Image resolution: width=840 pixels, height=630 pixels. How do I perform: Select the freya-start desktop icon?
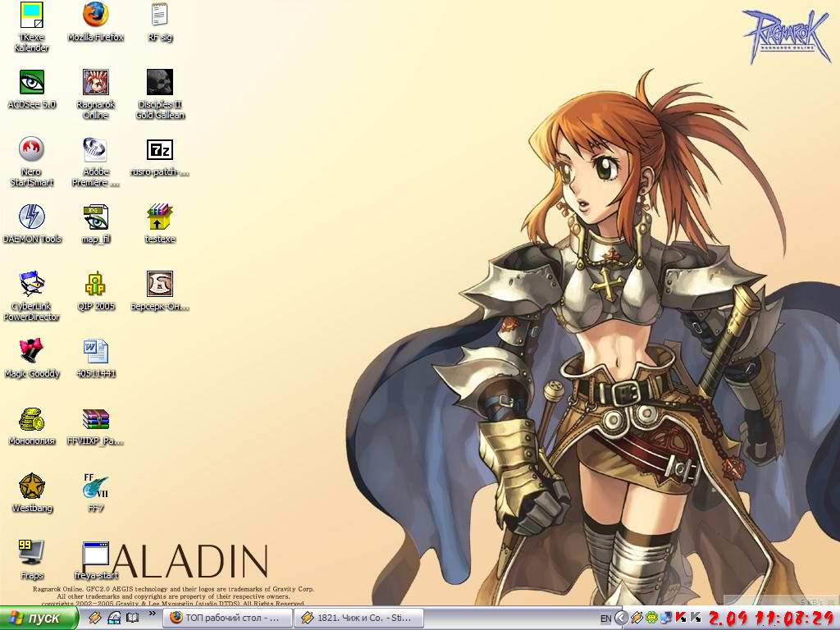pyautogui.click(x=96, y=560)
